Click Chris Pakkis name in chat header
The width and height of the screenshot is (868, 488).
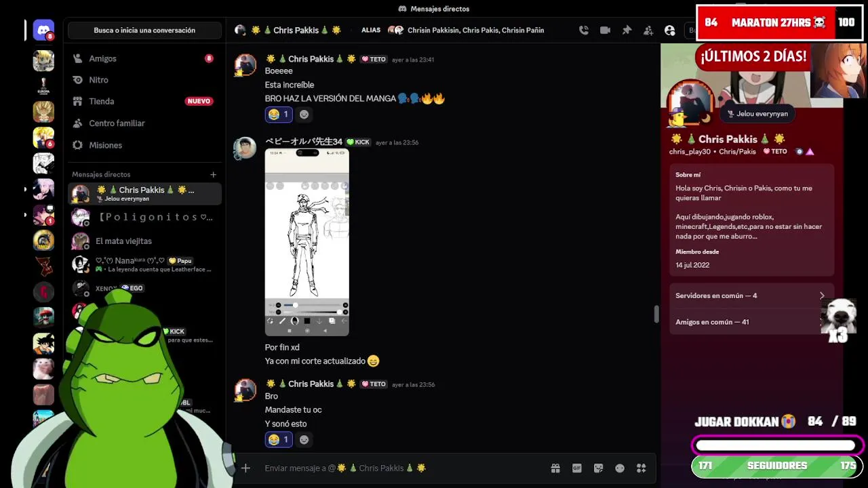296,30
